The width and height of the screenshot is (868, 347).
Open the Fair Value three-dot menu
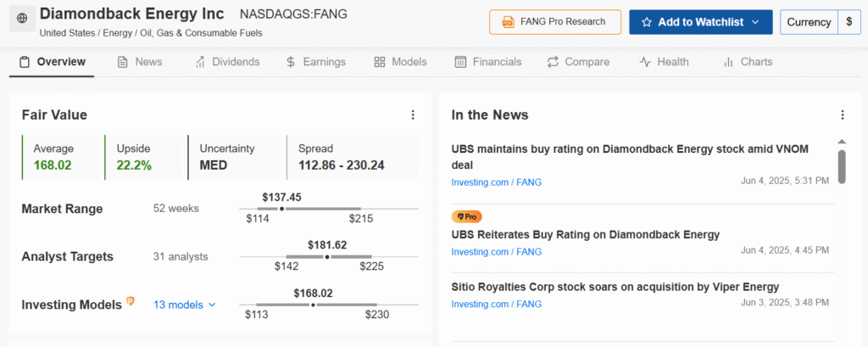tap(413, 115)
